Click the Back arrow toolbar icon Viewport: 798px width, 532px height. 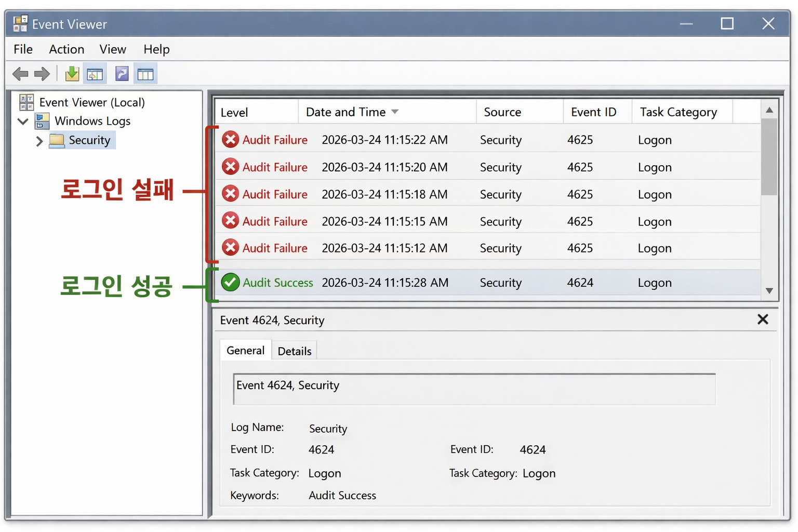[x=20, y=74]
